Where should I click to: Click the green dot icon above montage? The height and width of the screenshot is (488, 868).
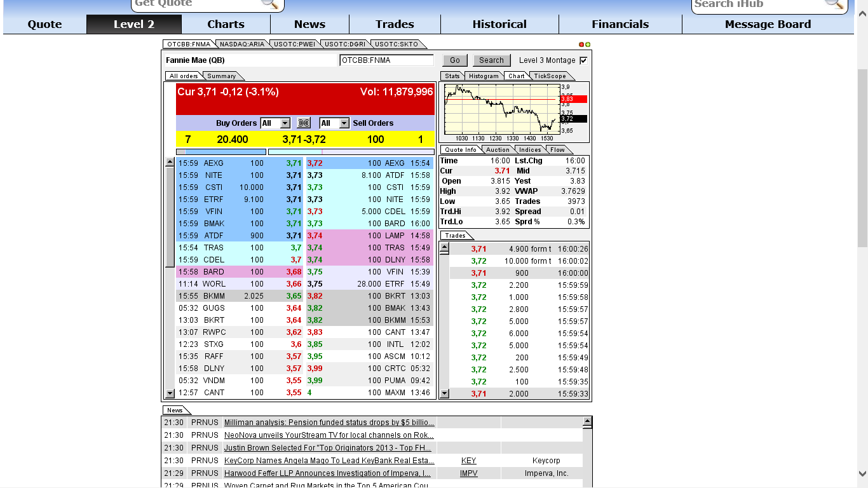click(x=588, y=44)
